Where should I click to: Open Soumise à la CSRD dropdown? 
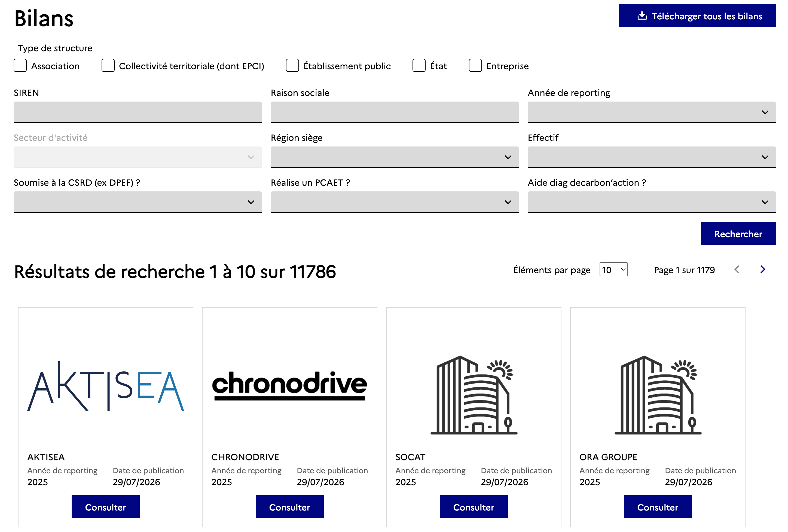click(x=138, y=202)
